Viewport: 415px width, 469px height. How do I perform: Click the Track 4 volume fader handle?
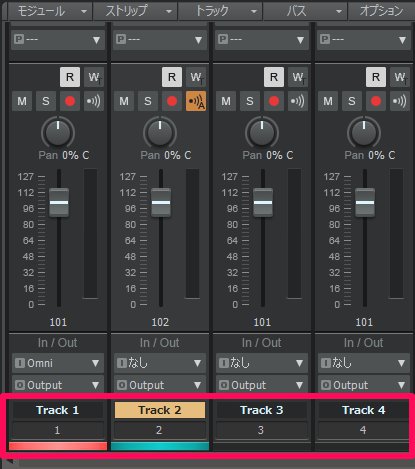[x=365, y=202]
